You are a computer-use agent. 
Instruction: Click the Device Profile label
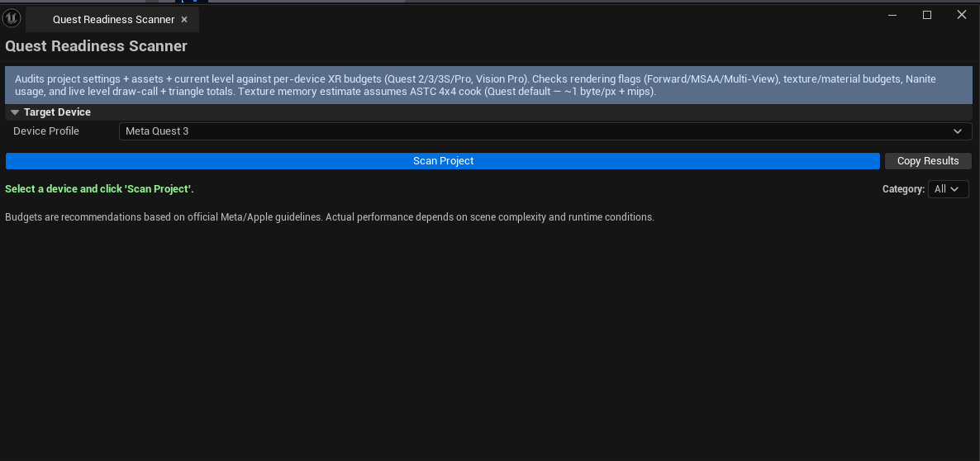(46, 131)
